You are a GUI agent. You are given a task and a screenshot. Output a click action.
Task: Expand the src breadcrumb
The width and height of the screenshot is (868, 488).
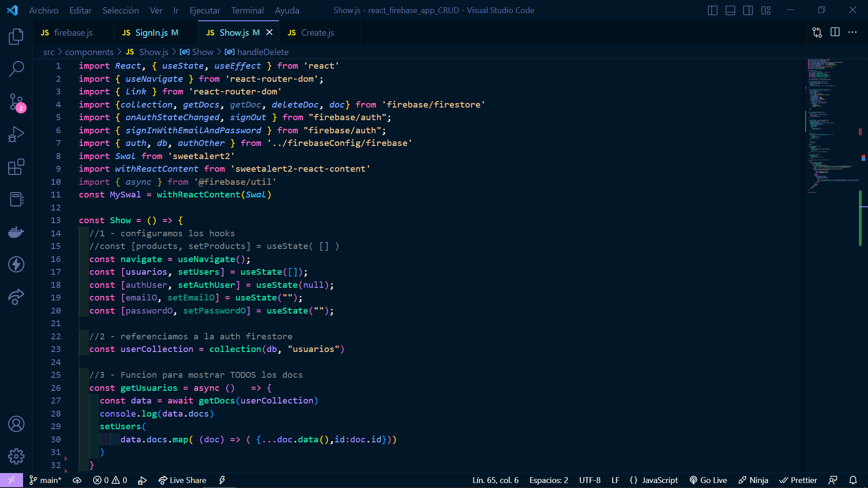pyautogui.click(x=48, y=52)
